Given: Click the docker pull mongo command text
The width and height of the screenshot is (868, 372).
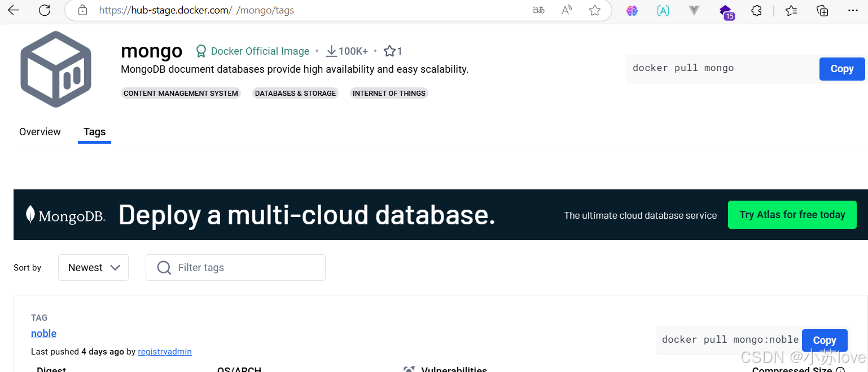Looking at the screenshot, I should click(x=683, y=68).
